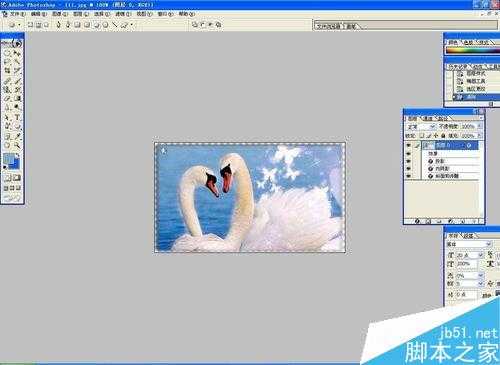The width and height of the screenshot is (500, 365).
Task: Select the History Brush tool
Action: click(x=17, y=89)
